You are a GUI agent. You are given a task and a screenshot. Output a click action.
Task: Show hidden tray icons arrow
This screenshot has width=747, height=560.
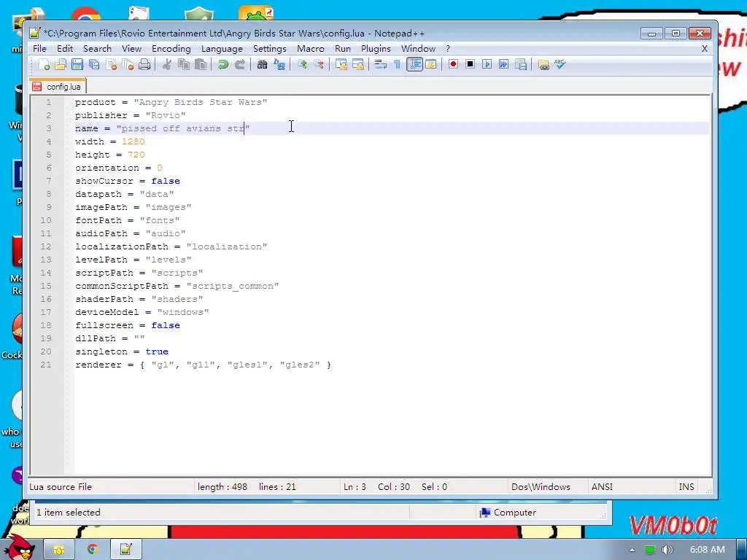tap(632, 550)
